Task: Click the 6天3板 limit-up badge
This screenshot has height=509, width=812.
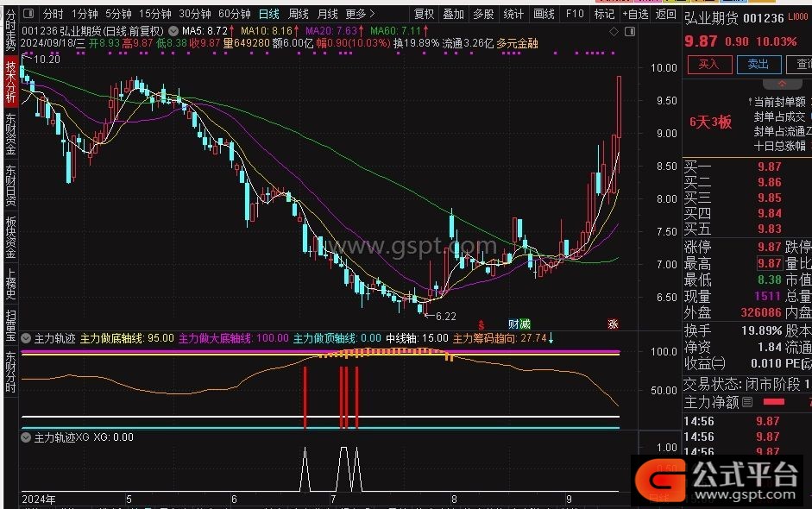Action: (710, 123)
